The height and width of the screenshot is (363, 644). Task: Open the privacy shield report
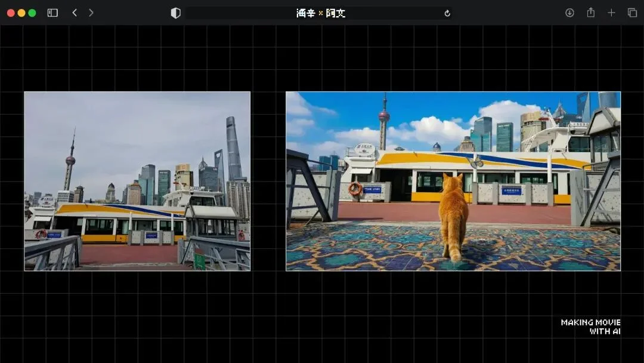tap(175, 13)
